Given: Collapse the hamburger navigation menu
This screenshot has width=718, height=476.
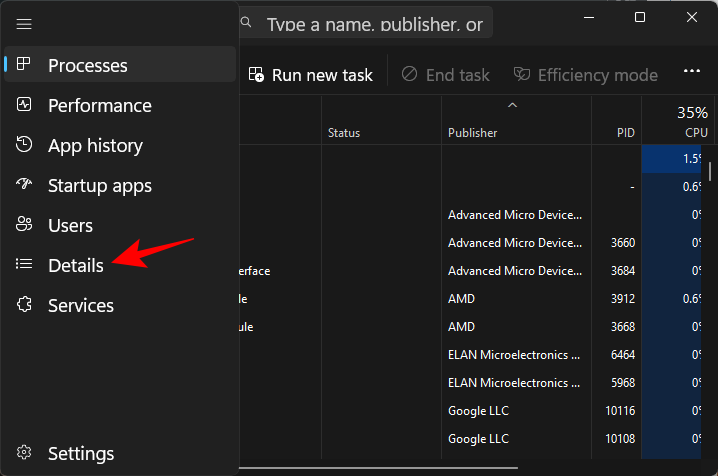Looking at the screenshot, I should coord(25,24).
